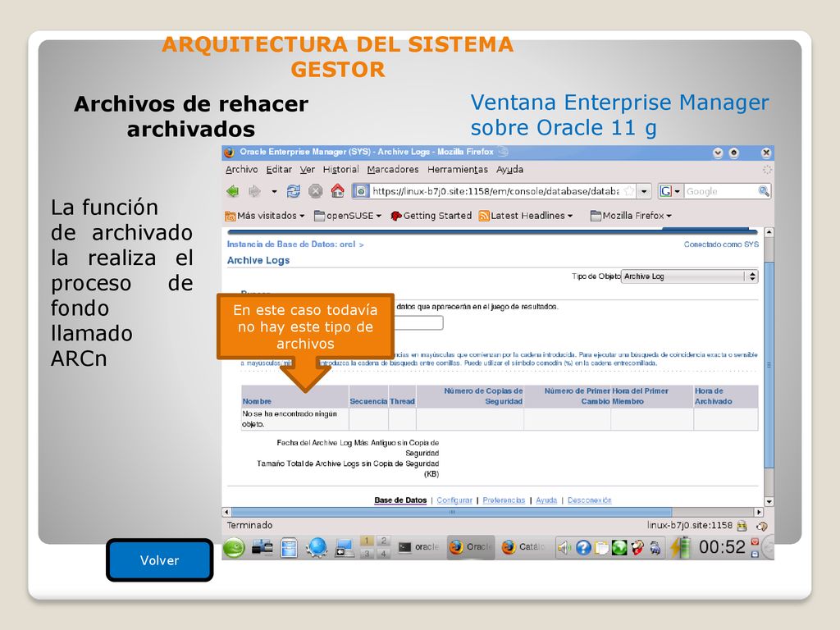This screenshot has height=630, width=840.
Task: Open the Archivo menu
Action: point(242,169)
